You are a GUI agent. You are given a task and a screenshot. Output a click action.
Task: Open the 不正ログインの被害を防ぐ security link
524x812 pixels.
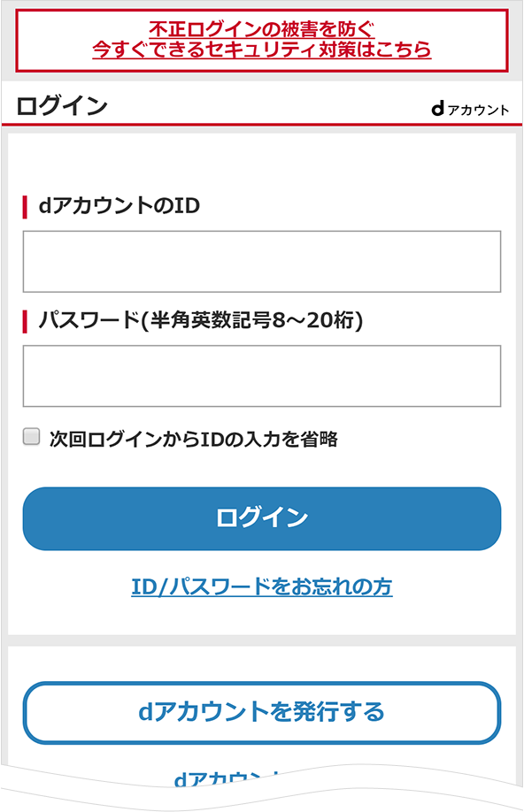coord(262,29)
